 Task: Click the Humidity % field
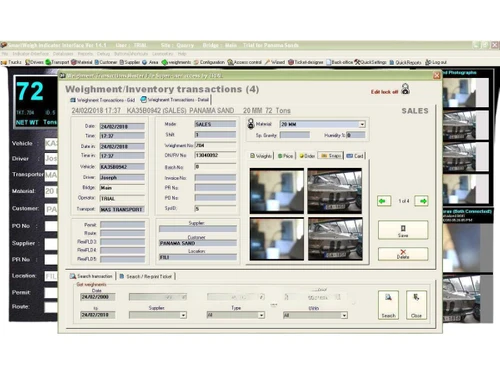point(356,135)
